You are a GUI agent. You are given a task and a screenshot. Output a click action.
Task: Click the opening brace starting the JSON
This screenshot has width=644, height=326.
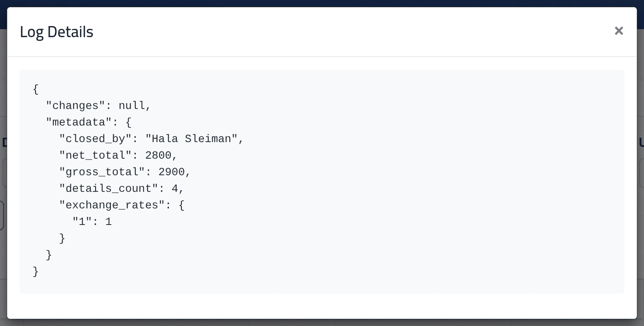[x=36, y=89]
